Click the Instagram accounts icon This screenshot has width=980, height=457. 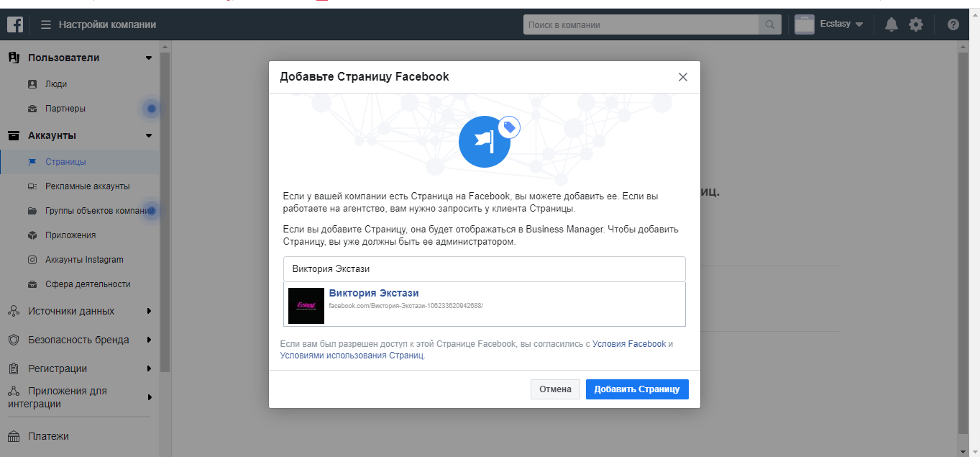[32, 260]
